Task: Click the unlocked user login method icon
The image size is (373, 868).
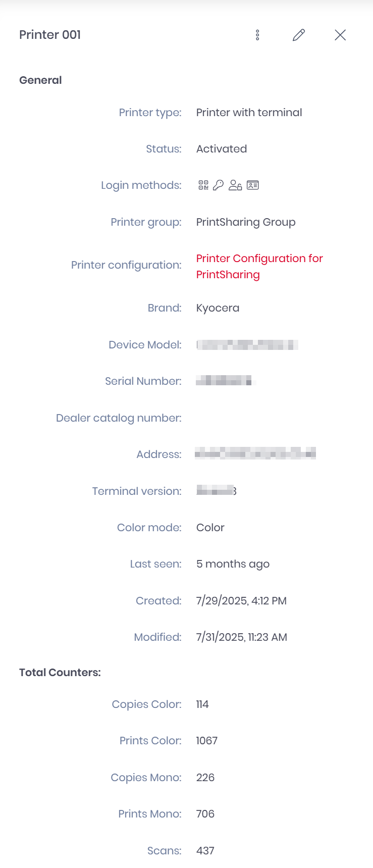Action: [235, 185]
